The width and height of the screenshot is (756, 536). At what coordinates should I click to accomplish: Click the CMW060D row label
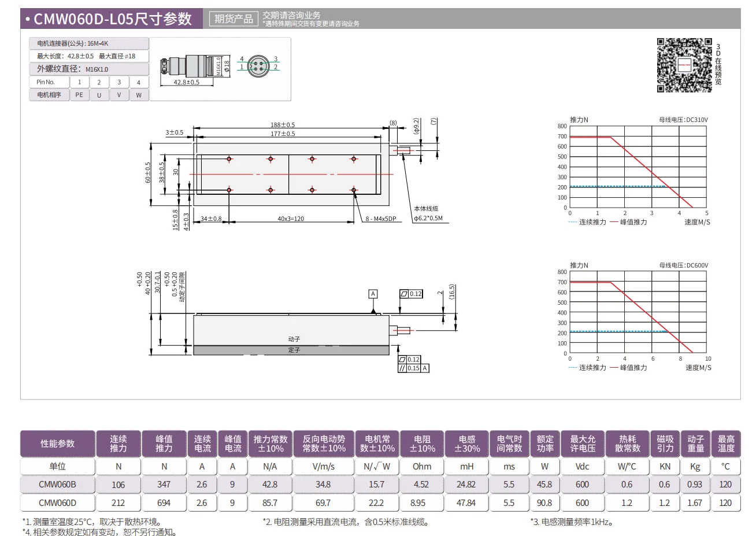click(58, 502)
